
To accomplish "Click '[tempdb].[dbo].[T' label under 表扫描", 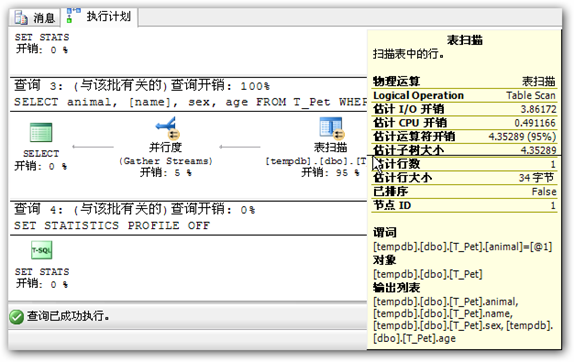I will click(316, 161).
